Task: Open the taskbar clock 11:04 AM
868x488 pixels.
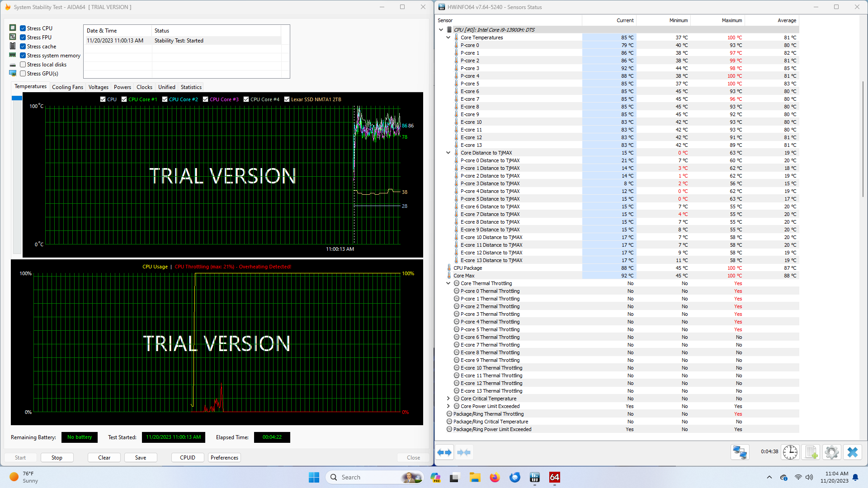Action: 835,477
